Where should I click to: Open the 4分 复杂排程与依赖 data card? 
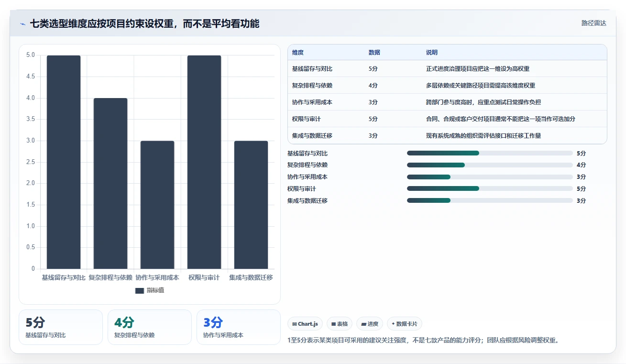coord(150,327)
